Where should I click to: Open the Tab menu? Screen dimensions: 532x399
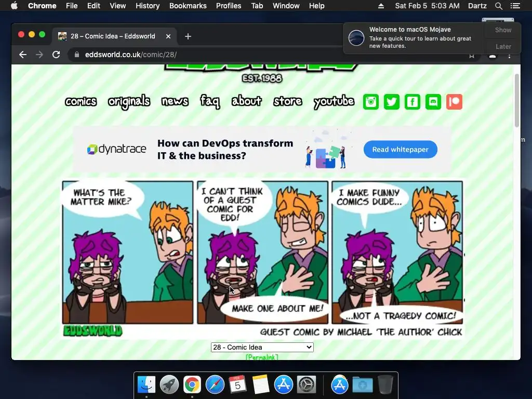coord(257,6)
